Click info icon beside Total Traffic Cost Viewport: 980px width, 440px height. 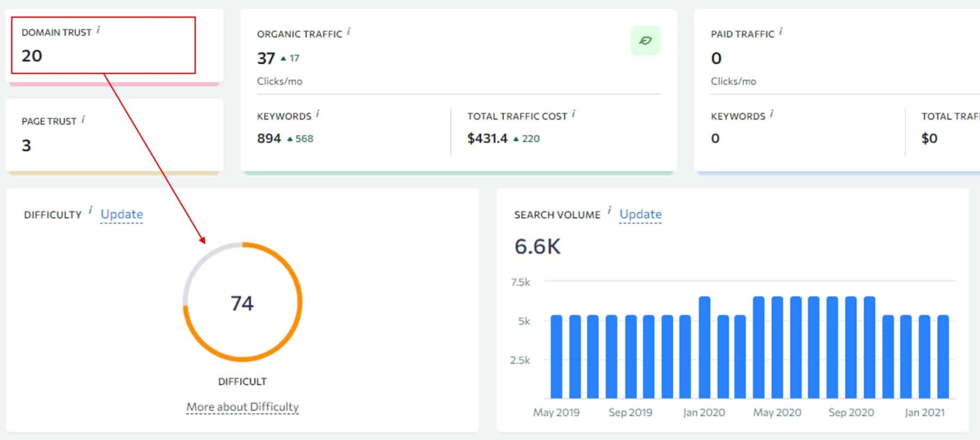click(573, 114)
